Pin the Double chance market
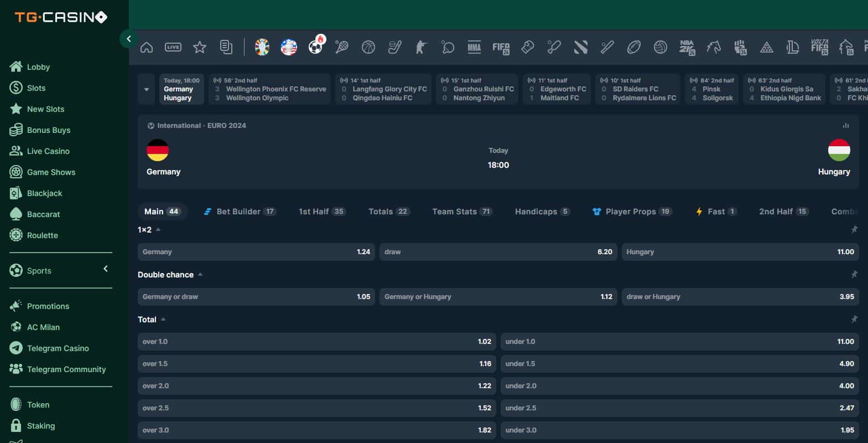 point(854,274)
